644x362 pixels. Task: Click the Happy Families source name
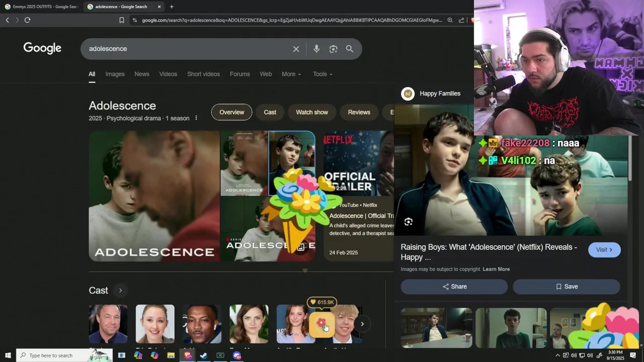[440, 94]
